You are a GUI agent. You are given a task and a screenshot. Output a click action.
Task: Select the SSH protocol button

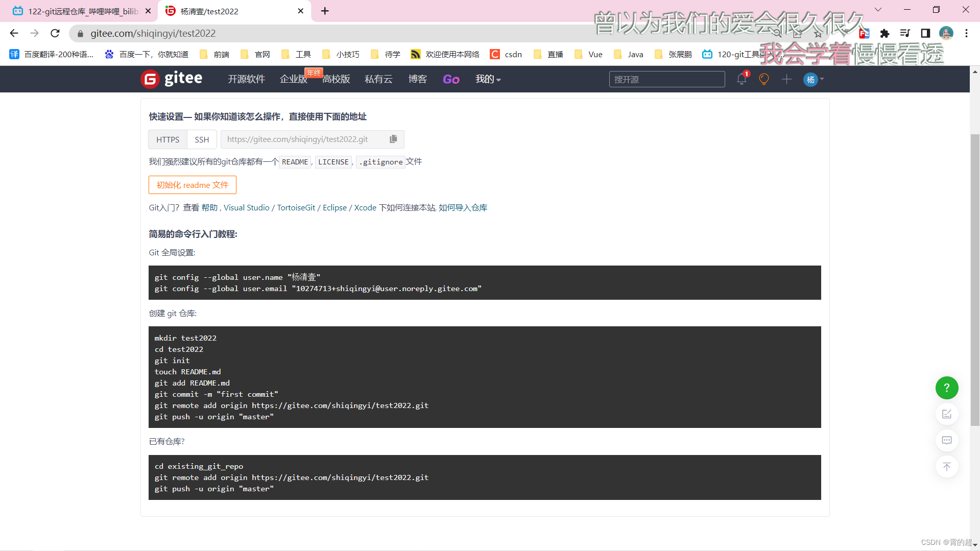tap(202, 139)
